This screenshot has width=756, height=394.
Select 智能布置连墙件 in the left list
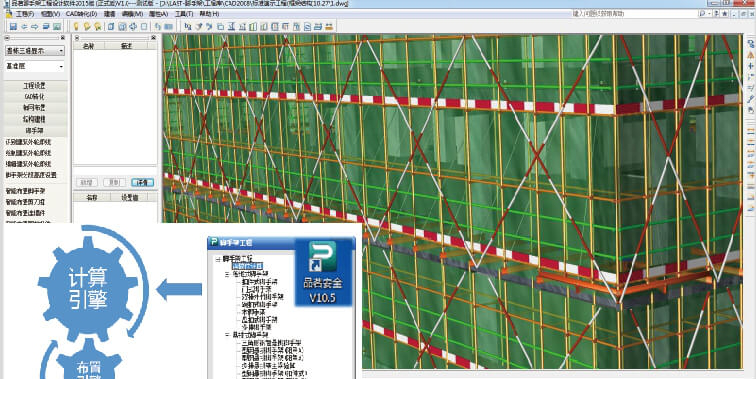26,213
